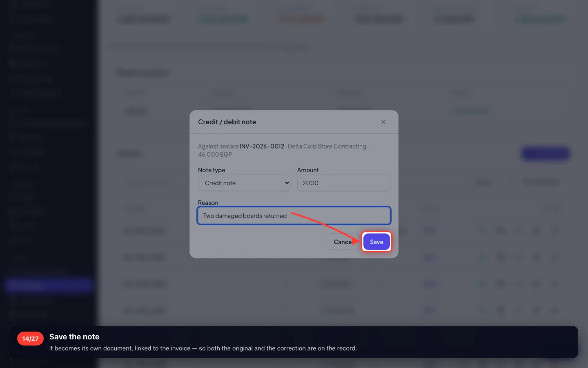588x368 pixels.
Task: Open the Note type dropdown
Action: (245, 183)
